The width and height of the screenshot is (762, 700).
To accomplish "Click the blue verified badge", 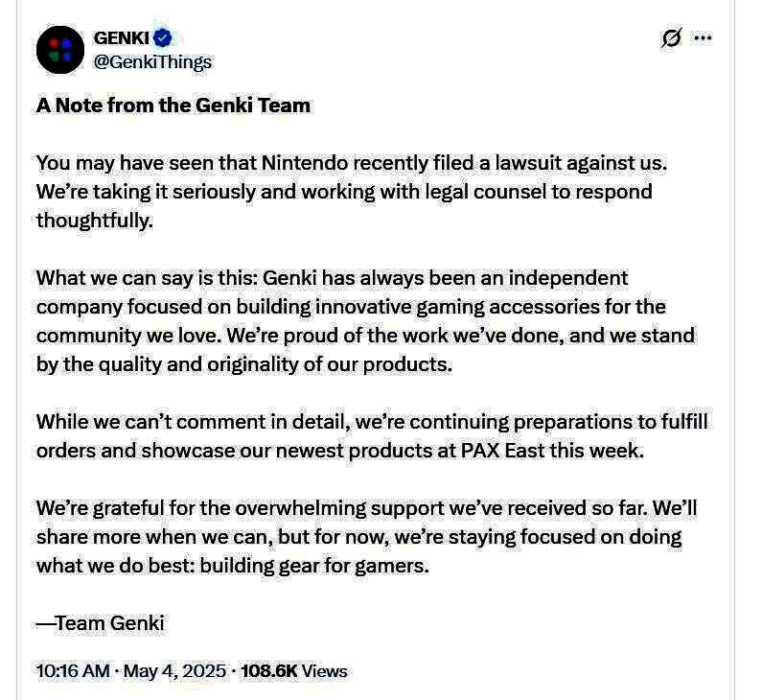I will [x=163, y=38].
